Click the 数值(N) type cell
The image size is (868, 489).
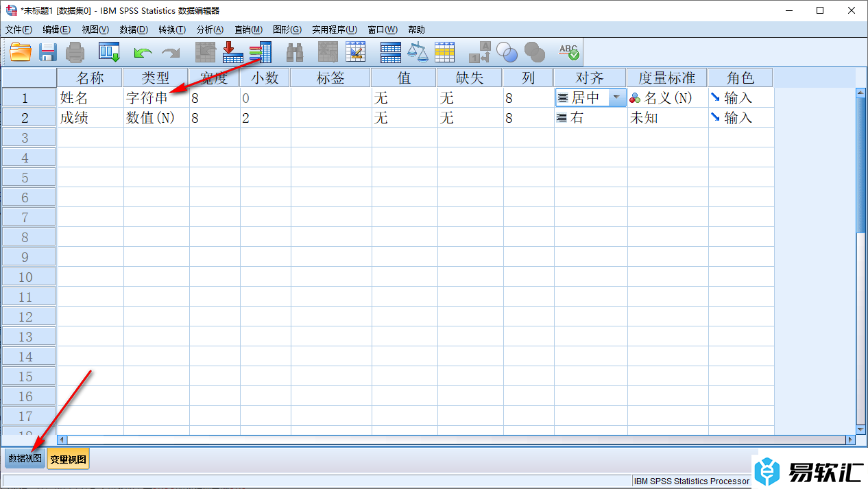tap(156, 117)
